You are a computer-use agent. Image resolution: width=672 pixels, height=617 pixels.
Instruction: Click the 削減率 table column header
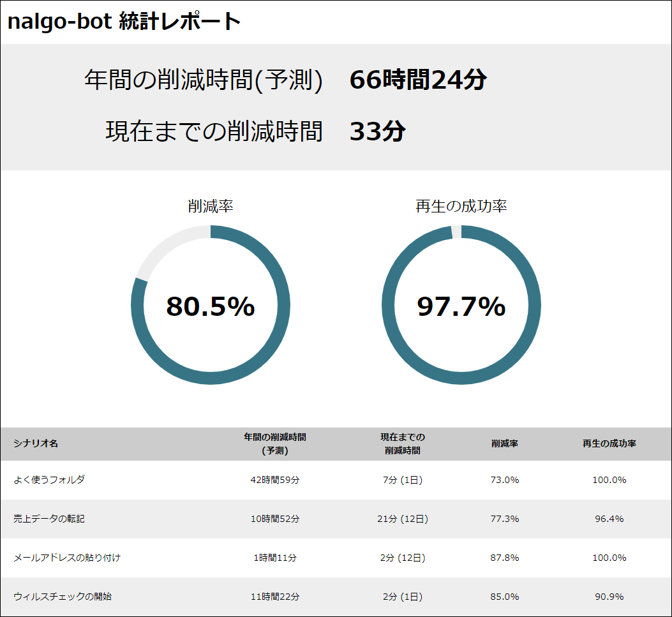tap(504, 443)
